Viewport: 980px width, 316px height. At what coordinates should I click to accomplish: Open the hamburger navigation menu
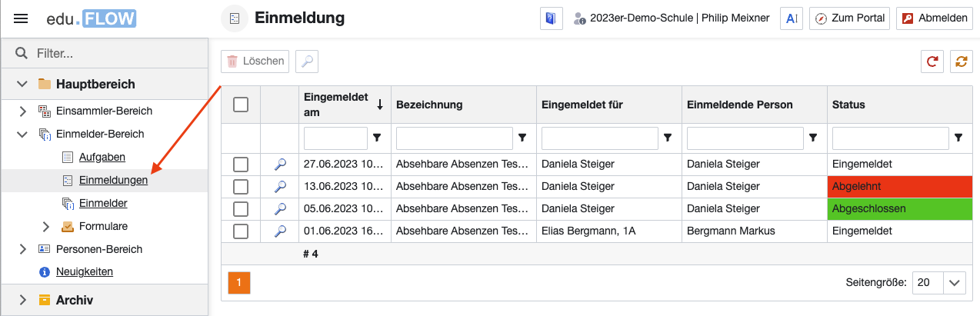click(x=22, y=18)
